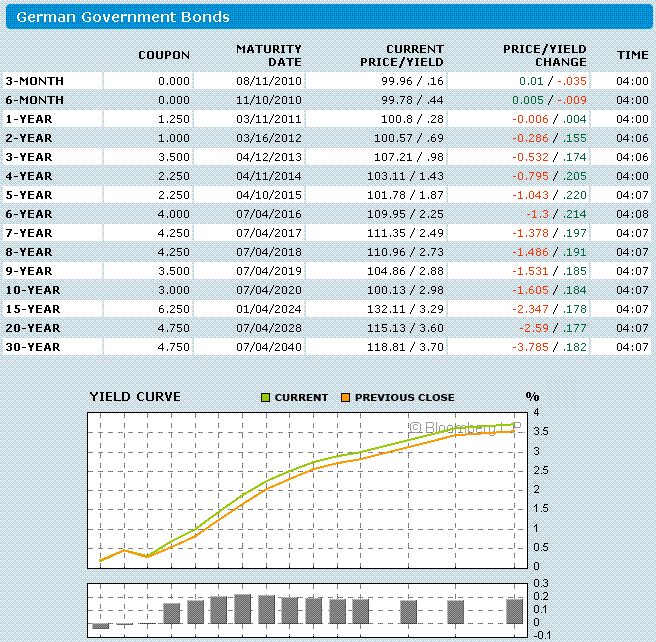Click the green CURRENT legend swatch
Screen dimensions: 656x642
[x=265, y=397]
